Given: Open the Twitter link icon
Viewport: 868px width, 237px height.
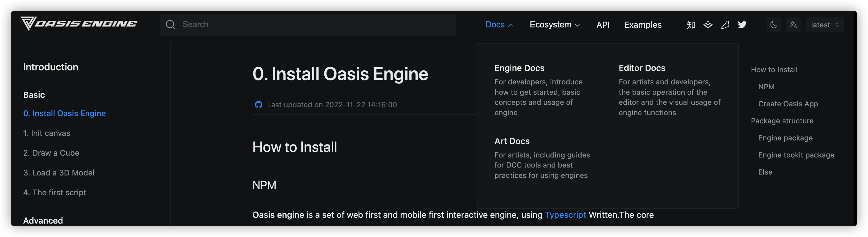Looking at the screenshot, I should point(742,25).
